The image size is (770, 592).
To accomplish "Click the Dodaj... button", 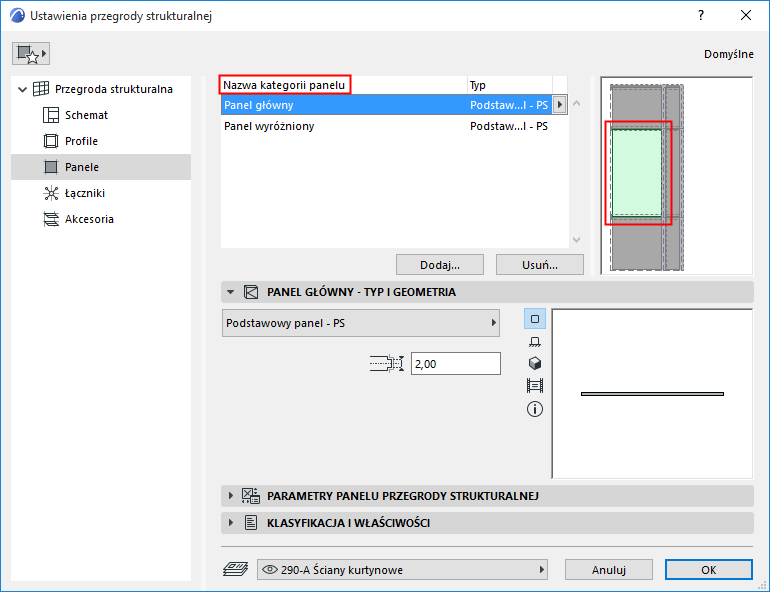I will (x=440, y=265).
